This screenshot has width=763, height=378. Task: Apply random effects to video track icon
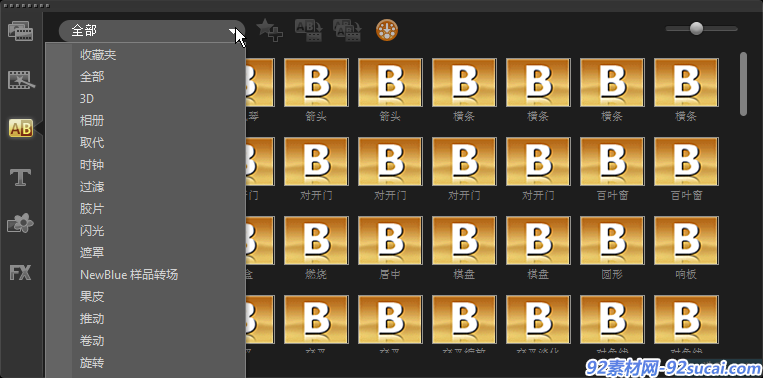[346, 30]
